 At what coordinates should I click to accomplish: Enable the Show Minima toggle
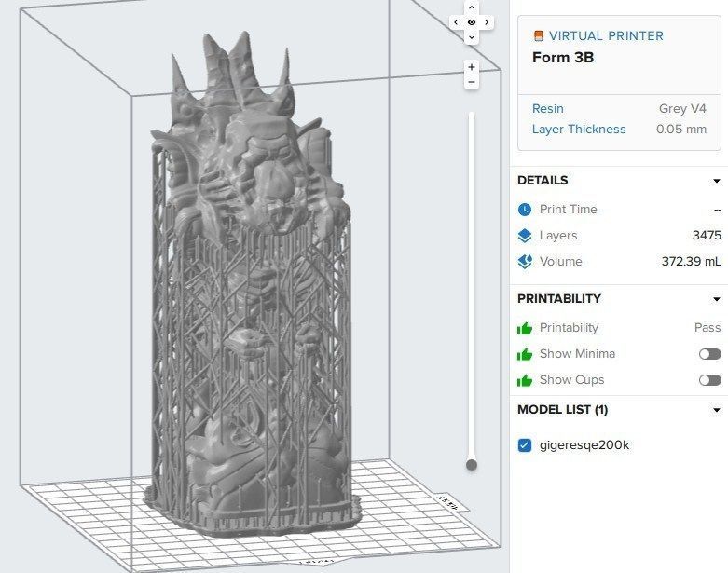(710, 354)
